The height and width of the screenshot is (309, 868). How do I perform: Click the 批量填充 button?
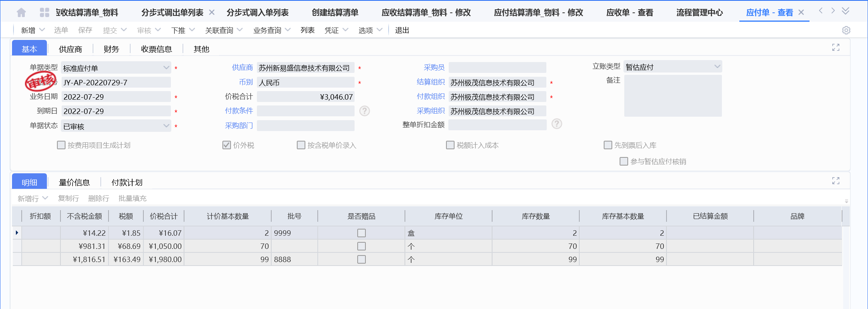click(x=133, y=199)
